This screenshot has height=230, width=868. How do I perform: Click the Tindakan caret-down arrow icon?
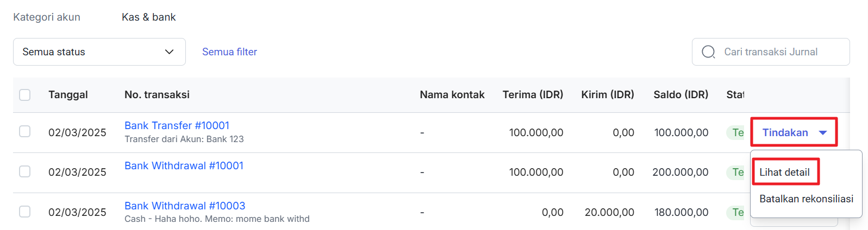(823, 133)
